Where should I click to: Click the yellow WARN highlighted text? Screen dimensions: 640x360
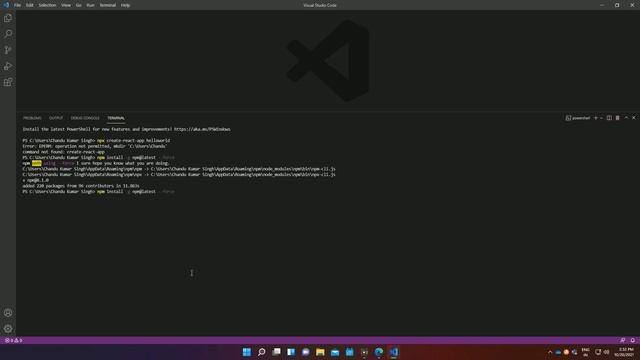(x=37, y=163)
